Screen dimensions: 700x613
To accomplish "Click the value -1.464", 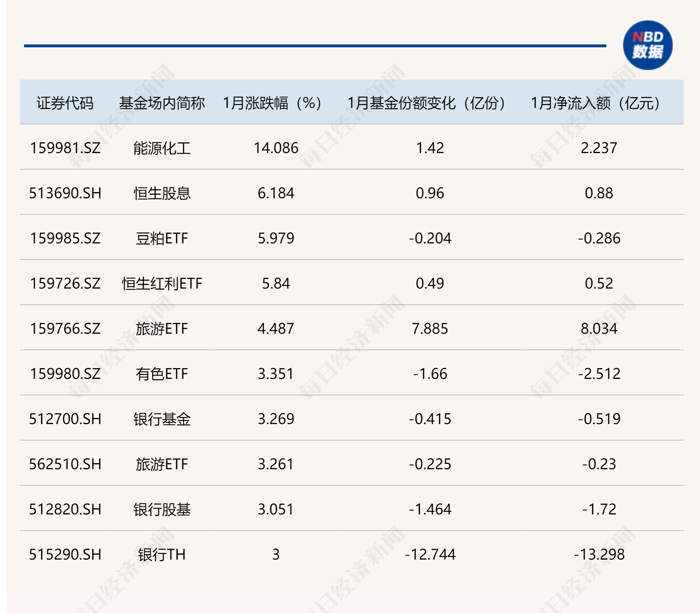I will click(430, 509).
